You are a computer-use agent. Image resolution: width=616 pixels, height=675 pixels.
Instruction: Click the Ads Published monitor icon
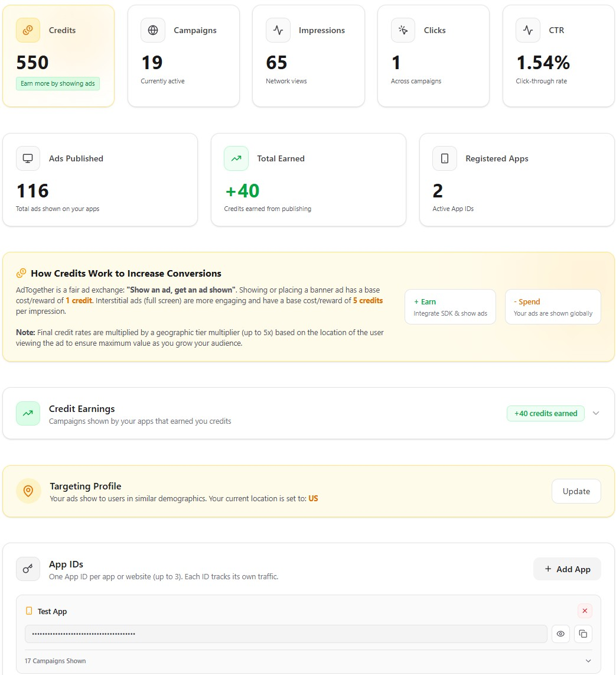pos(28,158)
